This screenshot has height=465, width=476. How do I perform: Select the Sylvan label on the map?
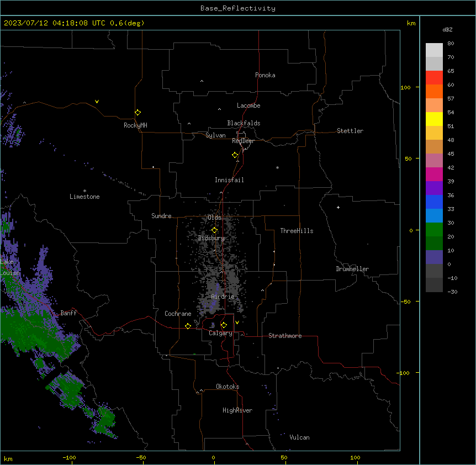pos(215,135)
